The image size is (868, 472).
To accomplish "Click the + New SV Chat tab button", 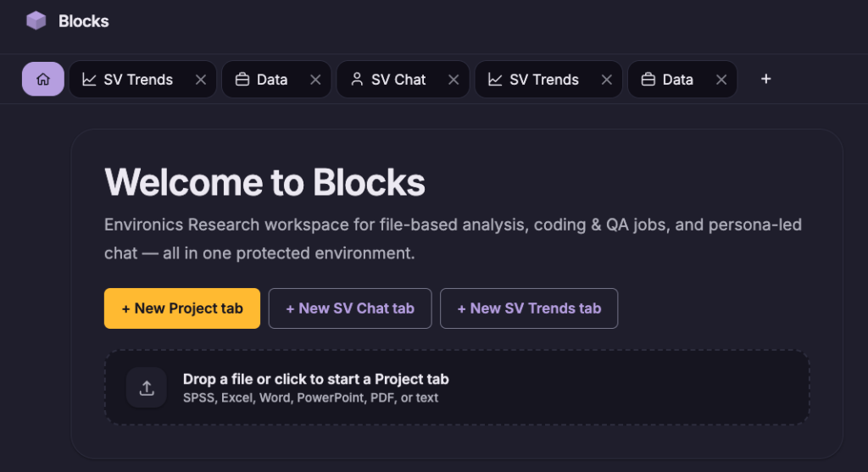I will pos(350,308).
